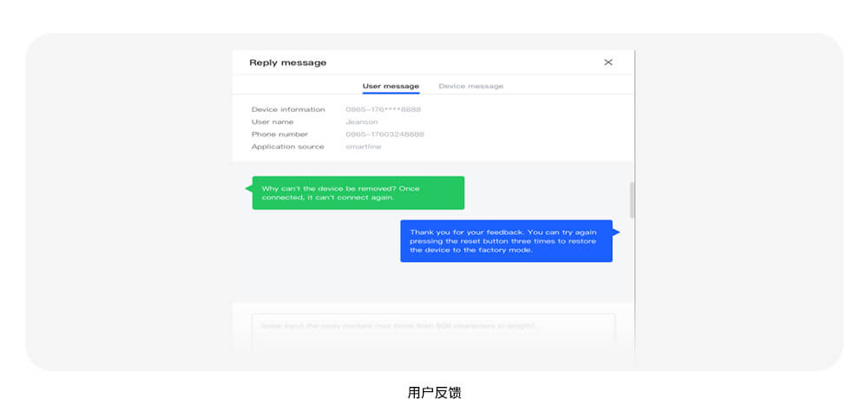Select the green user message bubble
The width and height of the screenshot is (868, 399).
coord(358,193)
